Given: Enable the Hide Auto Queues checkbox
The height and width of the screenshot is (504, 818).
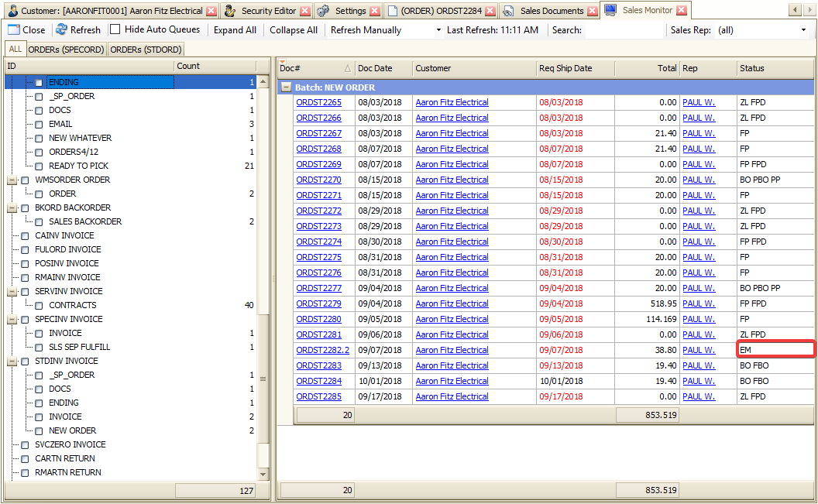Looking at the screenshot, I should [x=115, y=29].
